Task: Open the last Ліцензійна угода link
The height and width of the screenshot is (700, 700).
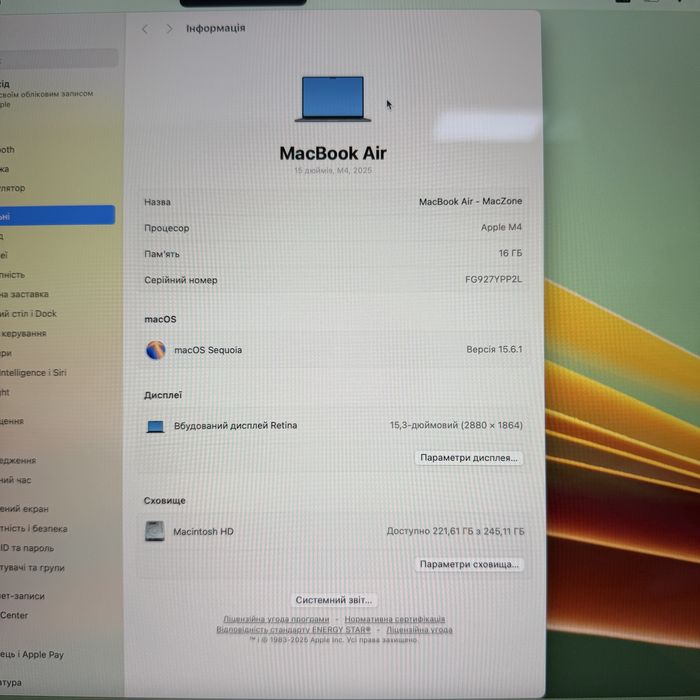Action: click(x=419, y=629)
